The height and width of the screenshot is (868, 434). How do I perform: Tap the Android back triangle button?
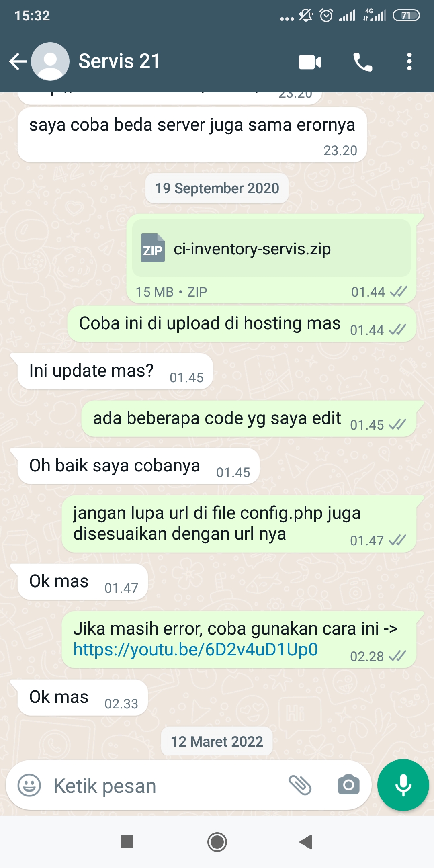coord(306,842)
